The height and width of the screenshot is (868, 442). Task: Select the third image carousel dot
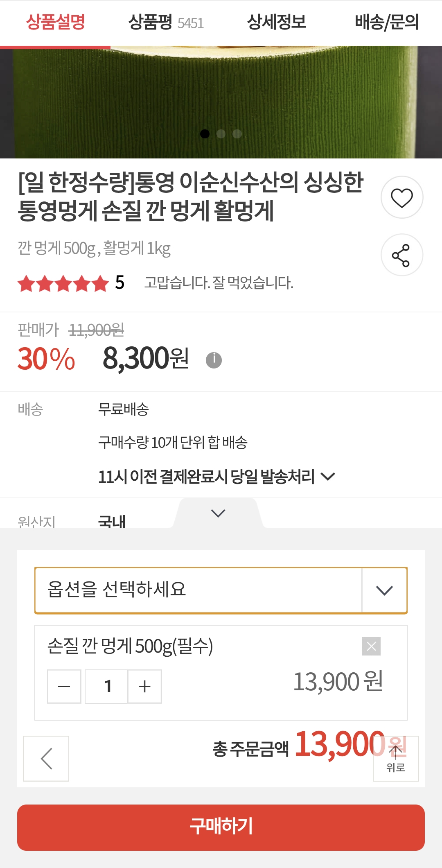(x=237, y=134)
